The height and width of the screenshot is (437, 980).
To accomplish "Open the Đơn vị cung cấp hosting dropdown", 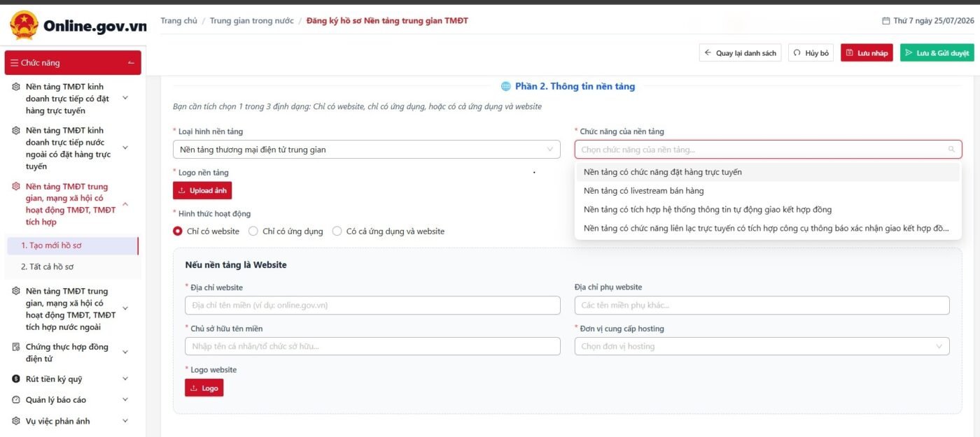I will click(x=762, y=346).
